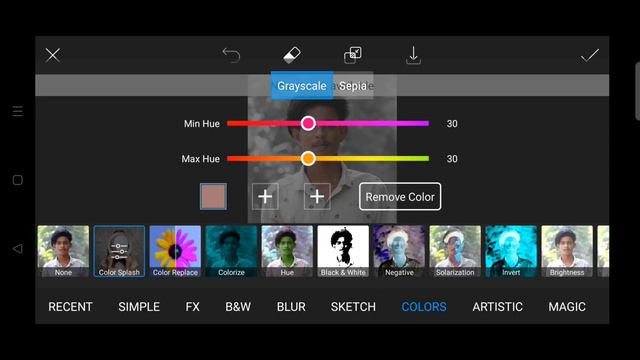Add a third color with the last plus box
Viewport: 640px width, 360px height.
(x=317, y=196)
